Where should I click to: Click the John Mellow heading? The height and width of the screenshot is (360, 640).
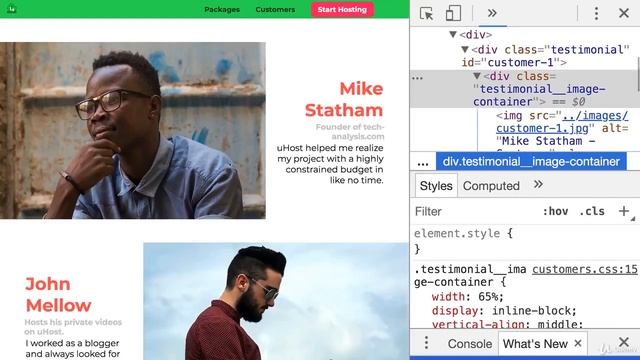point(58,294)
